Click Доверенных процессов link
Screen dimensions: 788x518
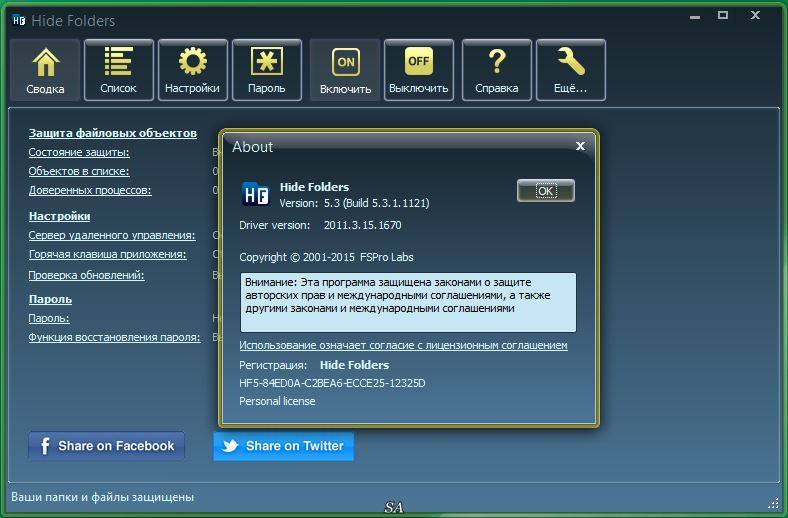[90, 190]
